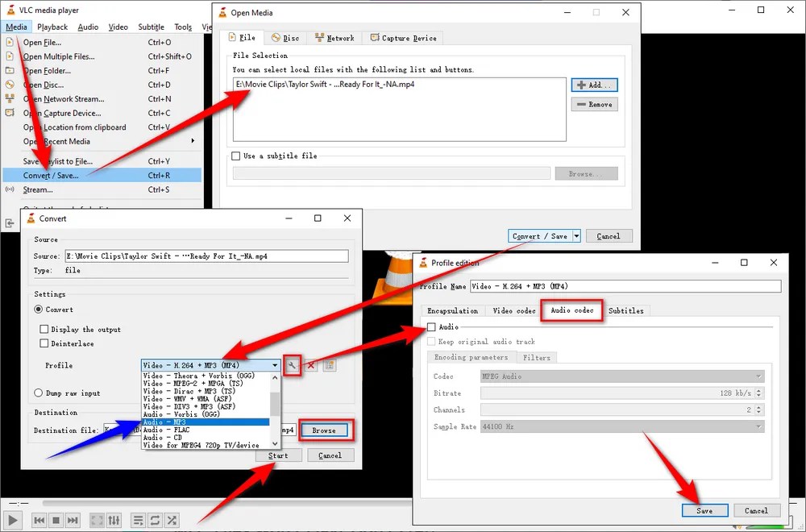Open the Profile dropdown in Convert
The width and height of the screenshot is (806, 532).
pos(210,365)
